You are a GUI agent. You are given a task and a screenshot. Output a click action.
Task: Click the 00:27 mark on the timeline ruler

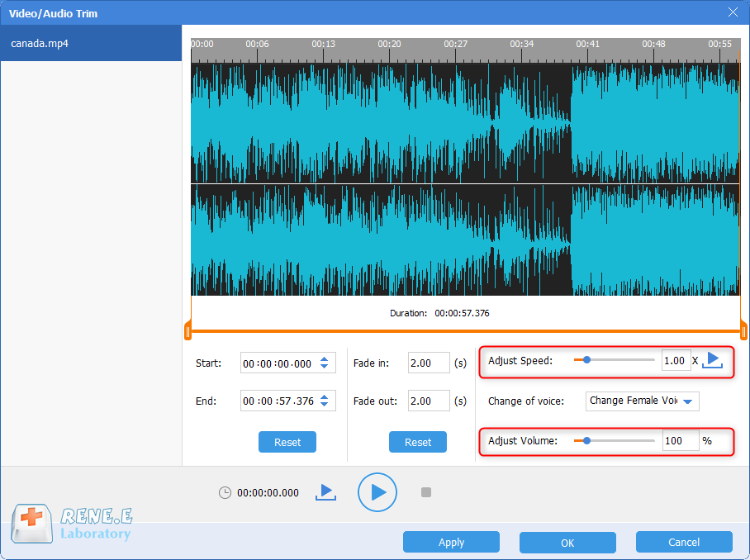coord(455,44)
